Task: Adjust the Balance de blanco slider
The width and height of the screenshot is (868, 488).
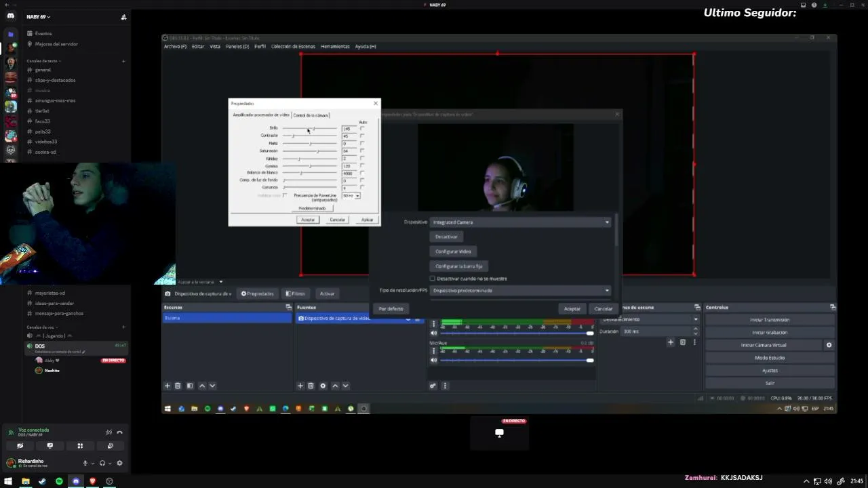Action: pos(310,173)
